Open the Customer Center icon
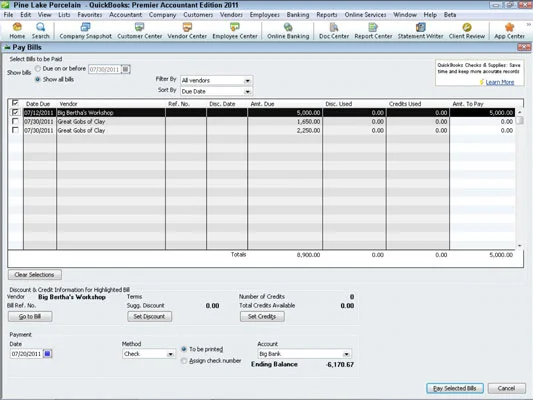 pyautogui.click(x=139, y=30)
